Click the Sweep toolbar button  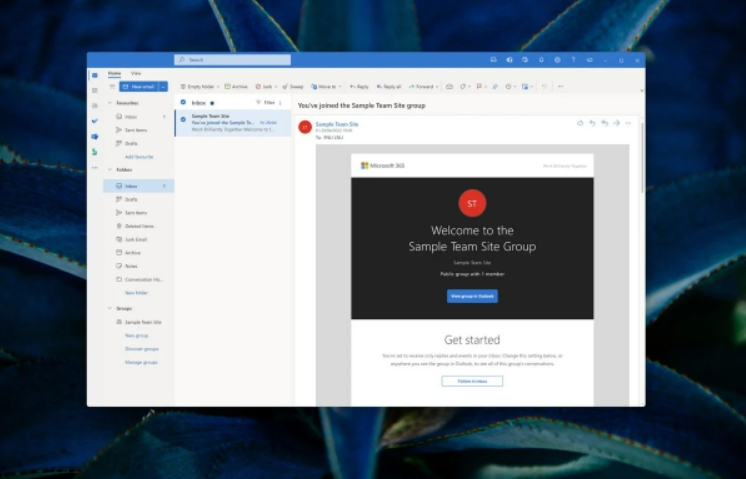click(293, 87)
